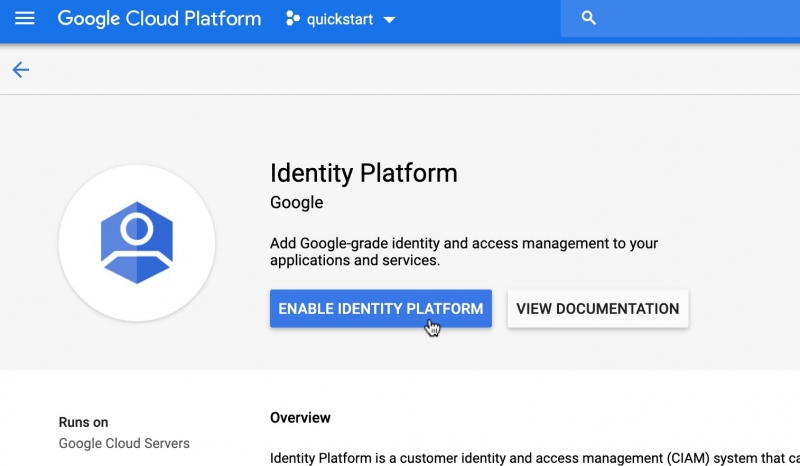
Task: Go back using the left arrow
Action: tap(20, 69)
